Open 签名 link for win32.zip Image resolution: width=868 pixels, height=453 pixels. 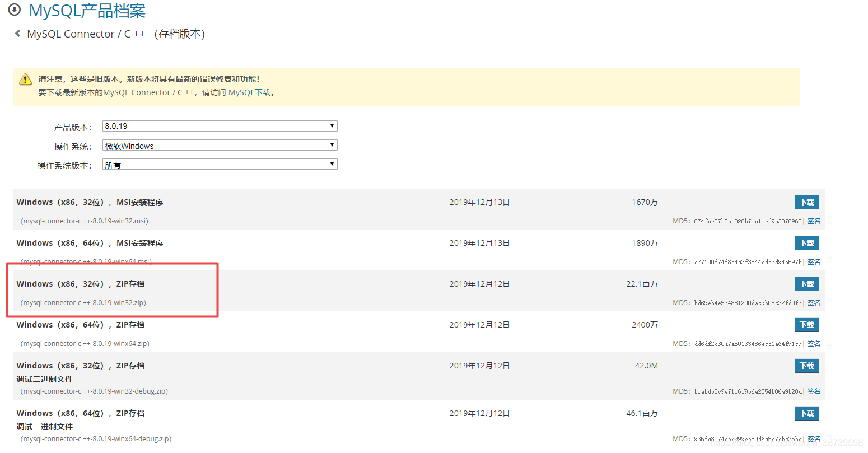pyautogui.click(x=814, y=303)
